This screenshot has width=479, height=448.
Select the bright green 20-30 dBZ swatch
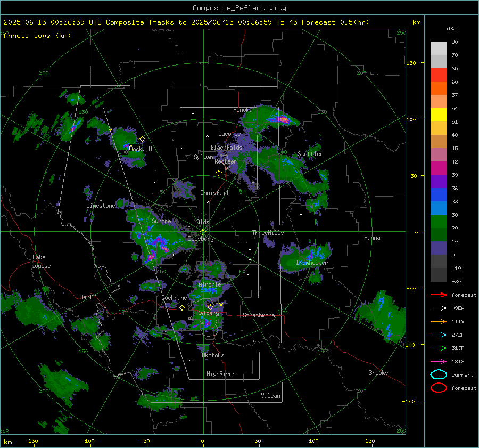pos(439,222)
